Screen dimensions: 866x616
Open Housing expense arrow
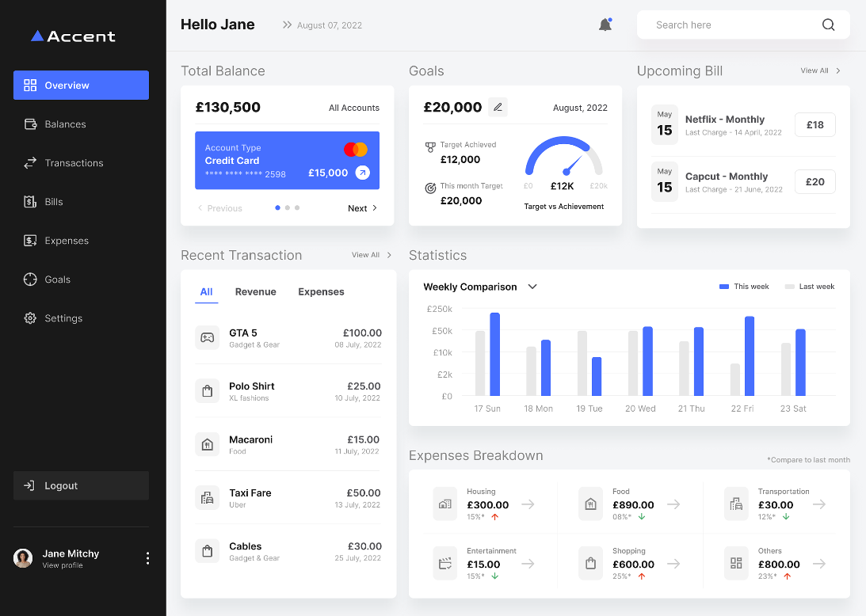pyautogui.click(x=528, y=504)
